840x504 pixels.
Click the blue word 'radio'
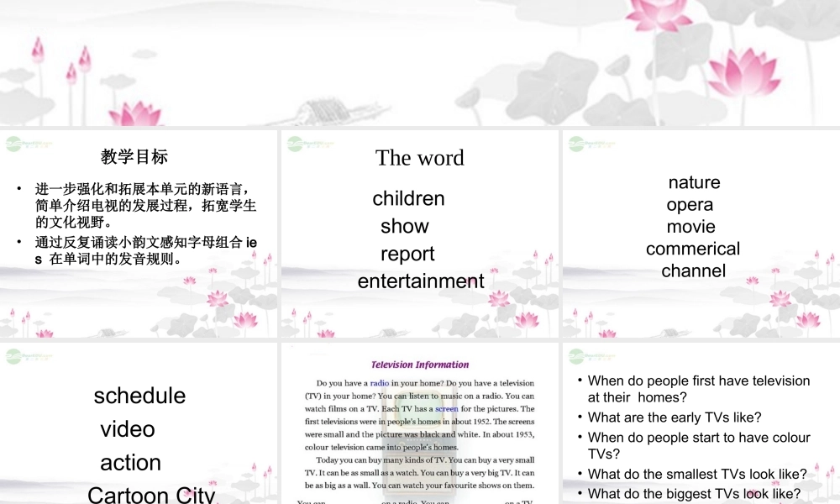click(x=380, y=383)
